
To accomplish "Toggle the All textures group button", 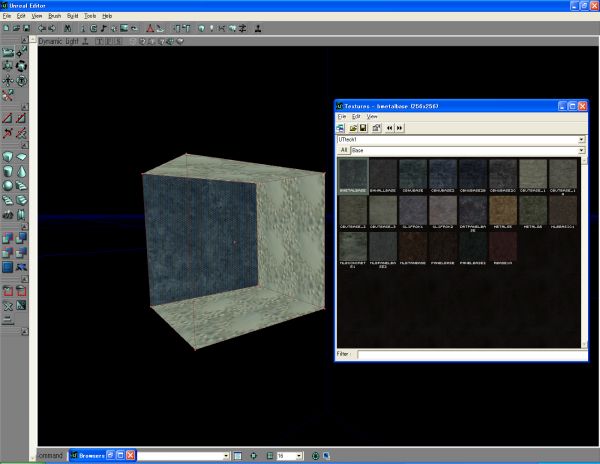I will click(x=344, y=150).
